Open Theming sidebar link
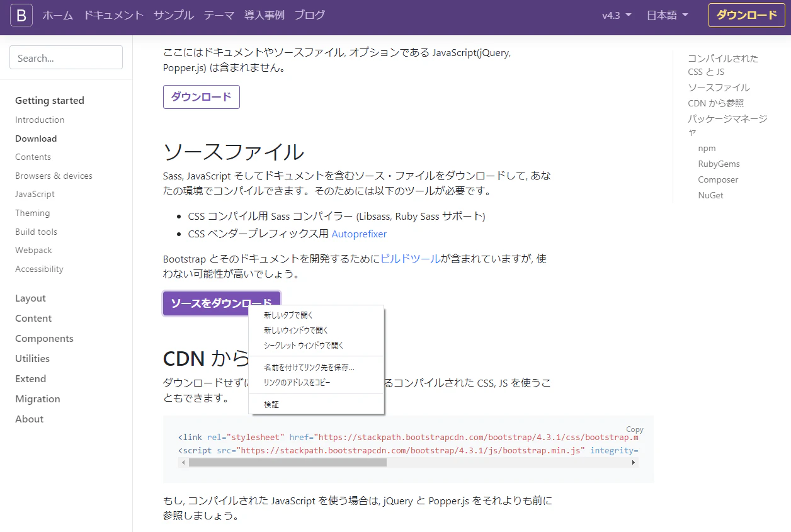 32,213
